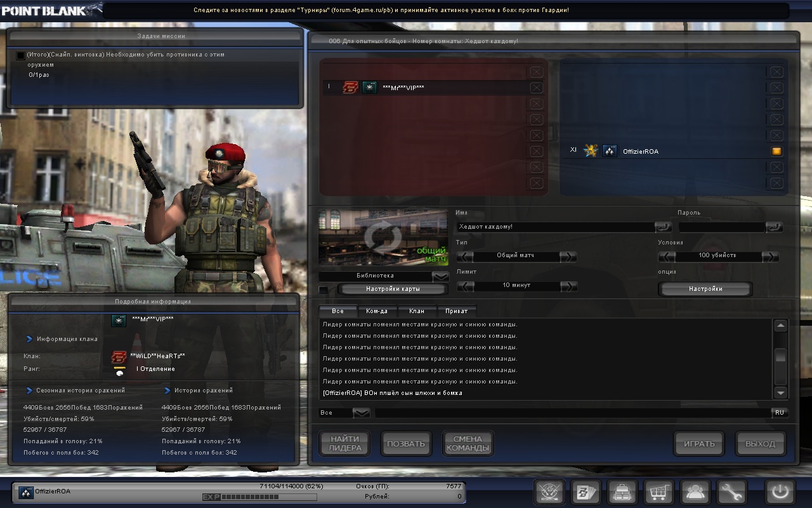Click the Позвать button
The height and width of the screenshot is (508, 812).
405,443
